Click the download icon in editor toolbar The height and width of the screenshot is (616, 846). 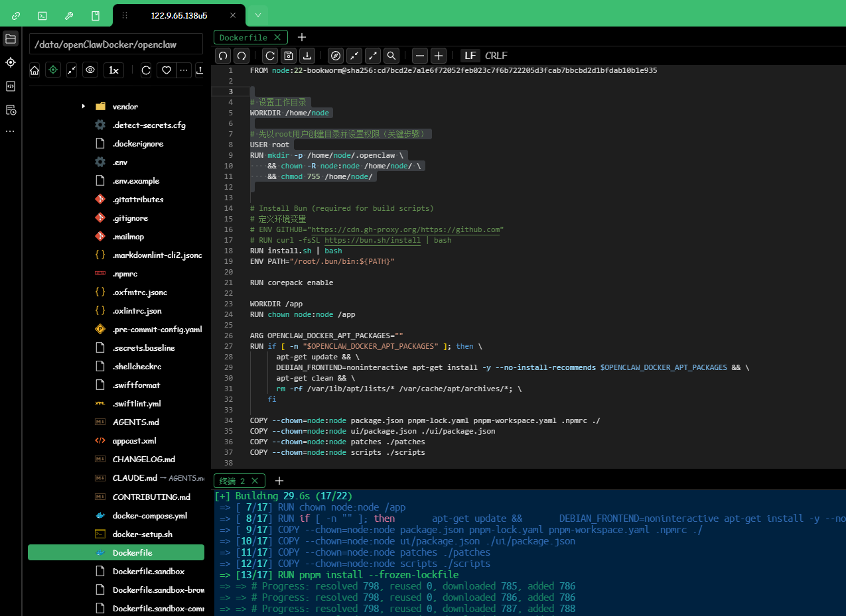pyautogui.click(x=307, y=56)
